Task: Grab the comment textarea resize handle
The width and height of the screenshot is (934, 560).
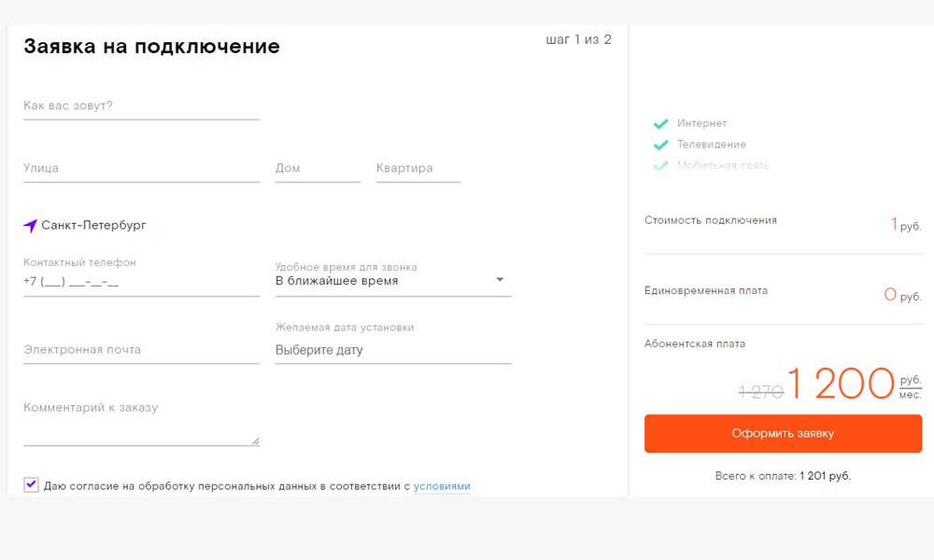Action: tap(255, 441)
